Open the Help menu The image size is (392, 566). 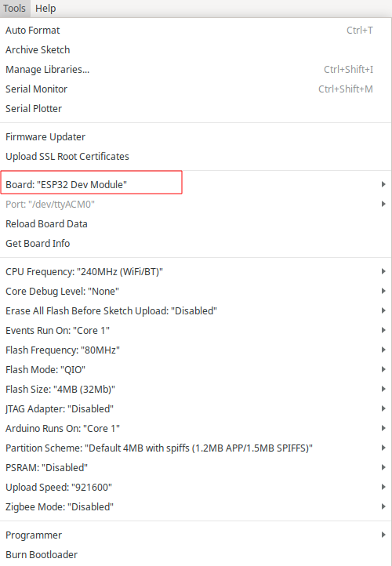[x=45, y=9]
